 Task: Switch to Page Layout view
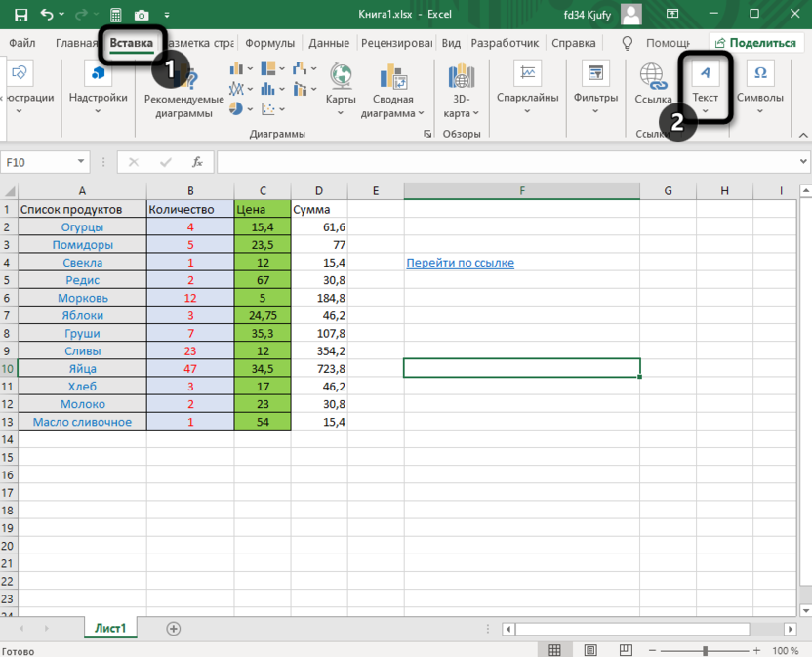coord(589,650)
